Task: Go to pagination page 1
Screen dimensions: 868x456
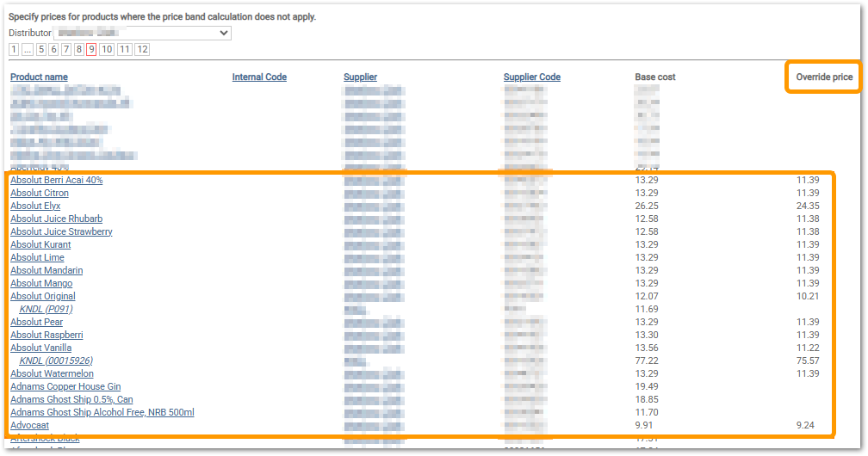Action: click(14, 50)
